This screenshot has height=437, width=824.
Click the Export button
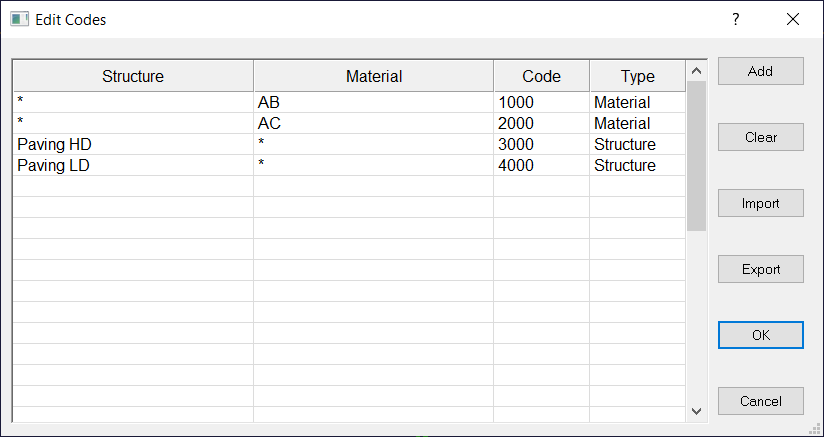(x=760, y=269)
